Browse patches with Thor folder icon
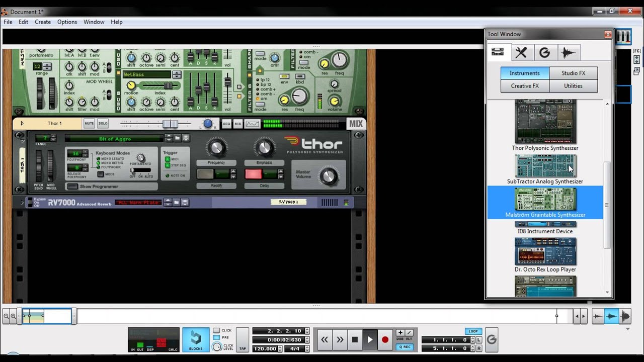Screen dimensions: 644x362 [x=178, y=138]
